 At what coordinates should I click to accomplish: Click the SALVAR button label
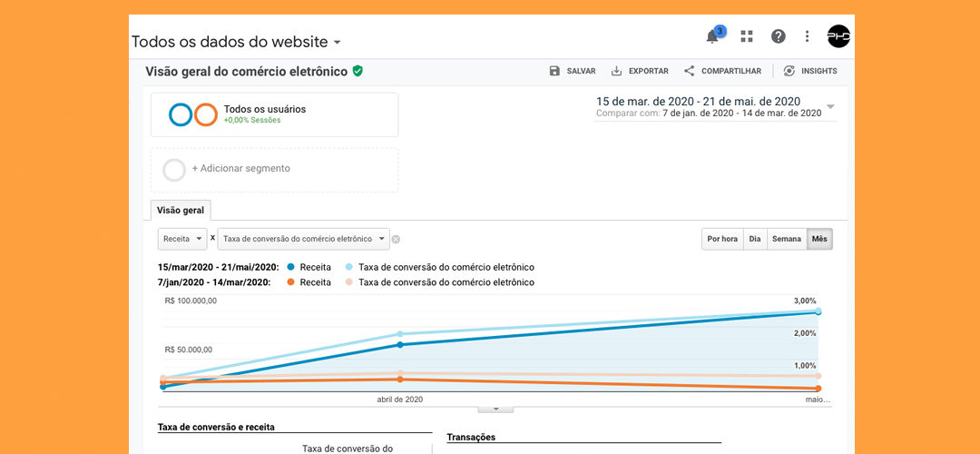pyautogui.click(x=582, y=72)
